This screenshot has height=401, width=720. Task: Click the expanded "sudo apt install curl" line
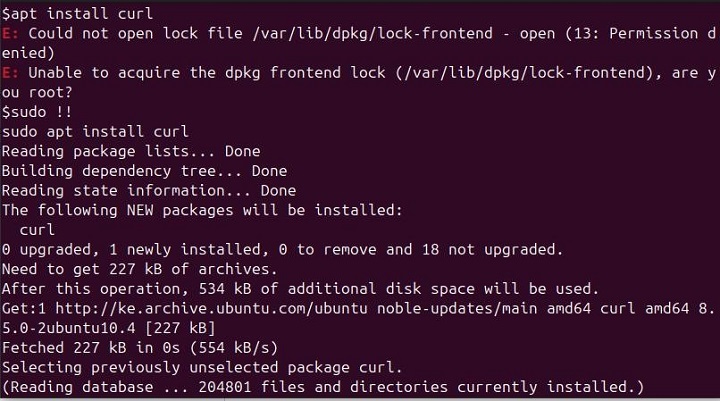95,132
